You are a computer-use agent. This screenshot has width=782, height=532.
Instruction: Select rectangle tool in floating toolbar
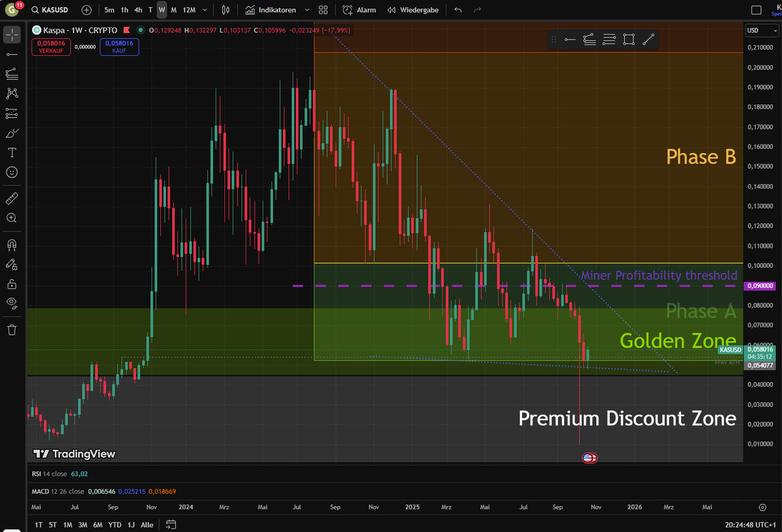(x=629, y=40)
